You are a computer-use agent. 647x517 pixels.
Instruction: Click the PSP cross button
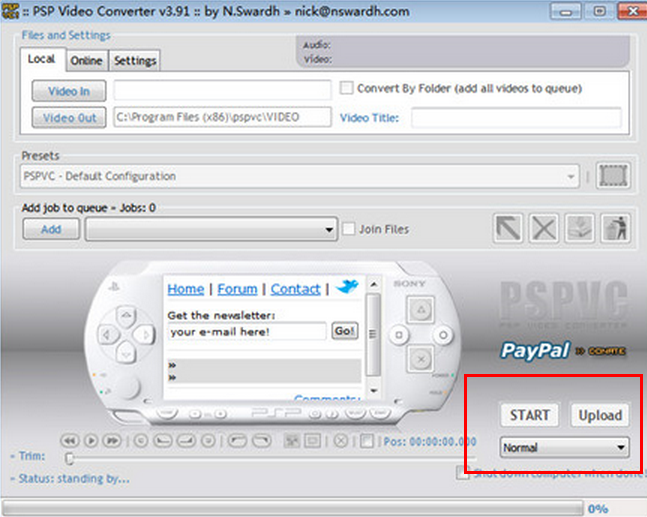point(420,359)
